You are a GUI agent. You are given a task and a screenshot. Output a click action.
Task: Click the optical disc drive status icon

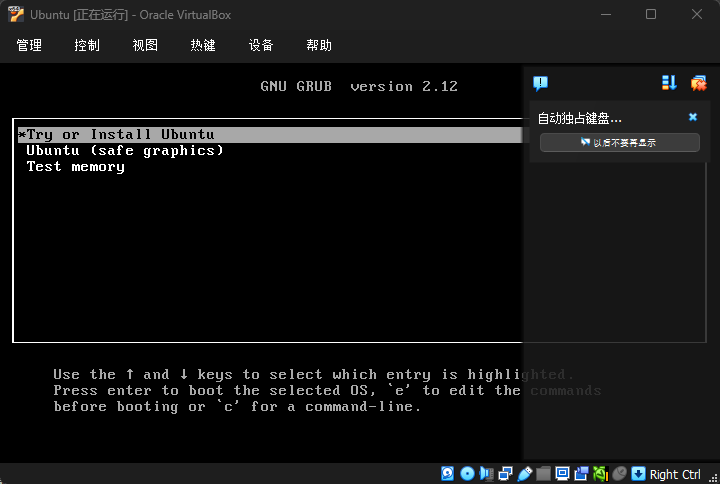467,474
